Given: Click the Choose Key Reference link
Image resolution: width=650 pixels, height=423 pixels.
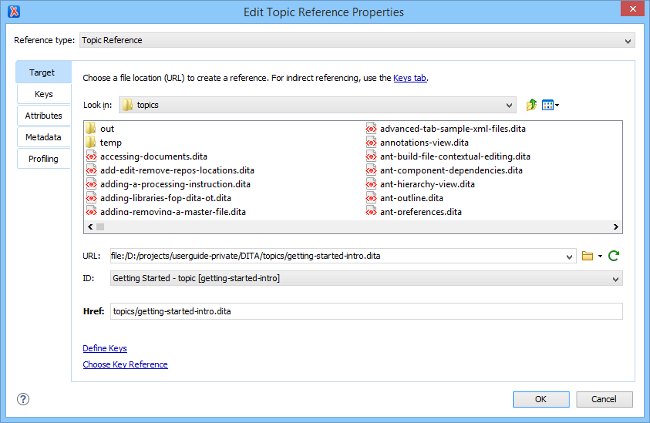Looking at the screenshot, I should (x=125, y=365).
